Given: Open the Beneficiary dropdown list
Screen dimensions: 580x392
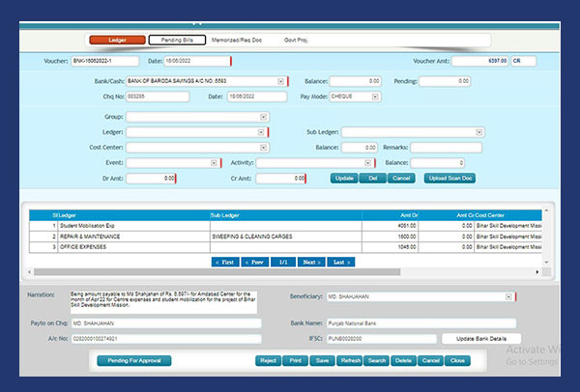Looking at the screenshot, I should pos(508,297).
